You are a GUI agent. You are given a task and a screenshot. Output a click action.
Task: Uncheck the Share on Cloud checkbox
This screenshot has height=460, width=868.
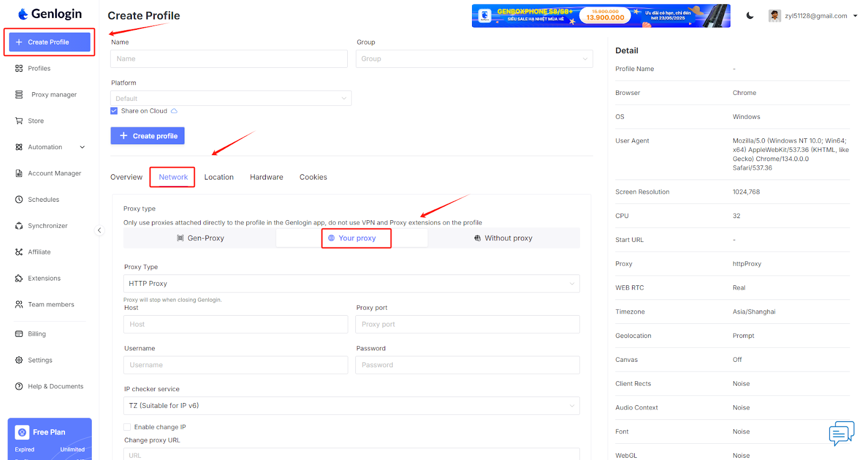[114, 111]
